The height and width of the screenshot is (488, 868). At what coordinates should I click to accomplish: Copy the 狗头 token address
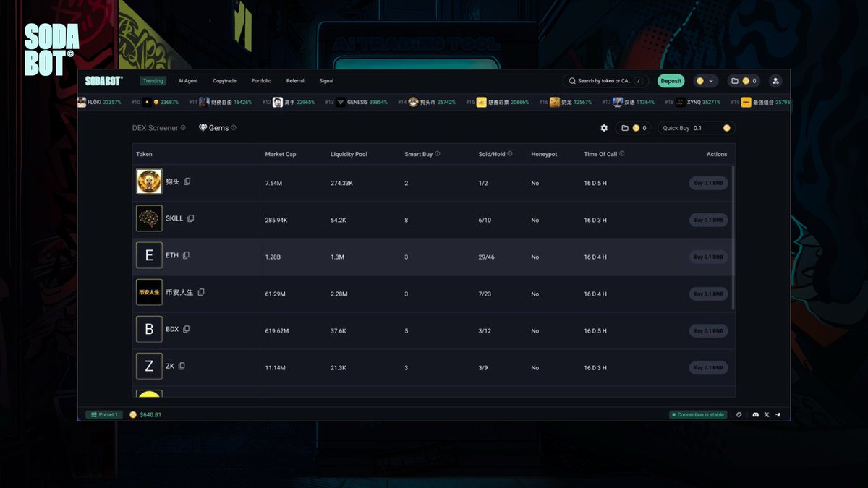187,181
